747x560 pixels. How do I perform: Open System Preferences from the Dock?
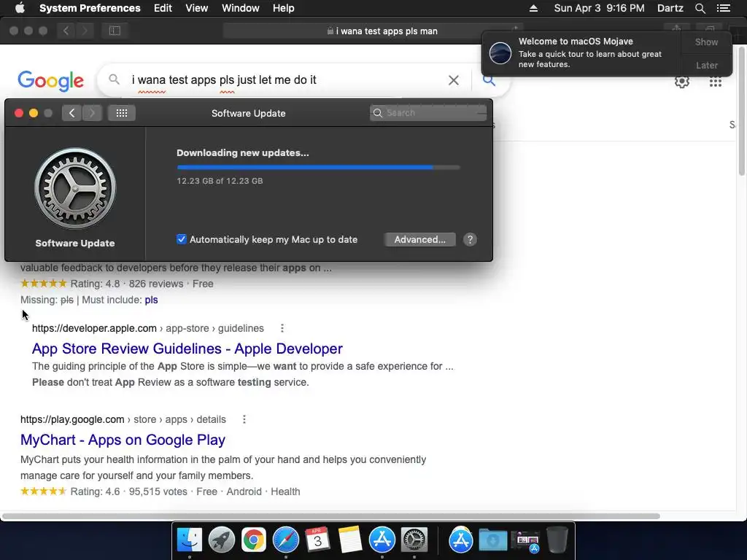pos(414,540)
